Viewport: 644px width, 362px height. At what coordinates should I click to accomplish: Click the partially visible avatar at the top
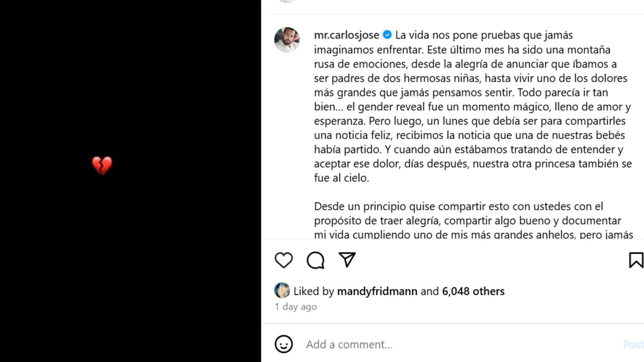(x=287, y=3)
